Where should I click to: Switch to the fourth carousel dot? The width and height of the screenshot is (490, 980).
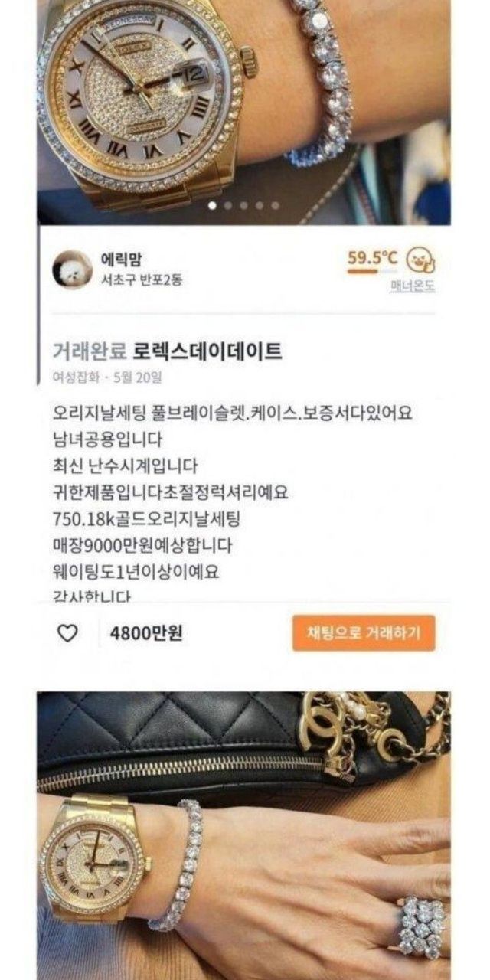(259, 205)
